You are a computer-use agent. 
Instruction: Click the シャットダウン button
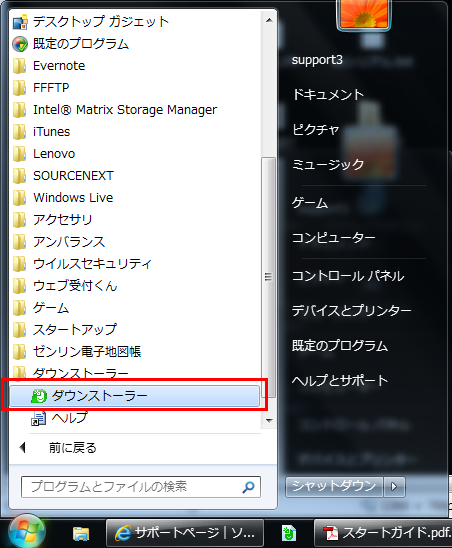(x=334, y=486)
